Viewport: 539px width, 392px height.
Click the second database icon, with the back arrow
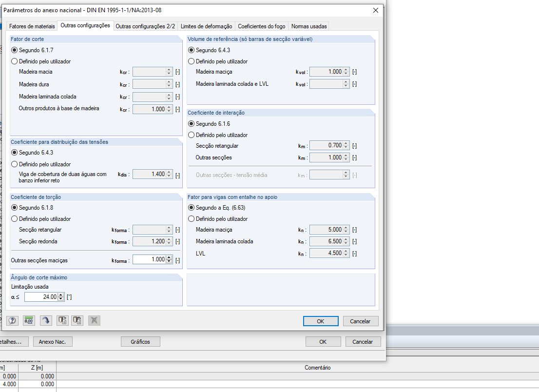click(x=77, y=320)
